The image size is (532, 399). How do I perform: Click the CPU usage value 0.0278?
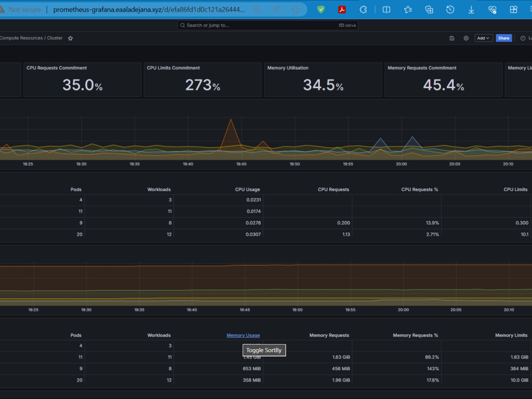253,223
